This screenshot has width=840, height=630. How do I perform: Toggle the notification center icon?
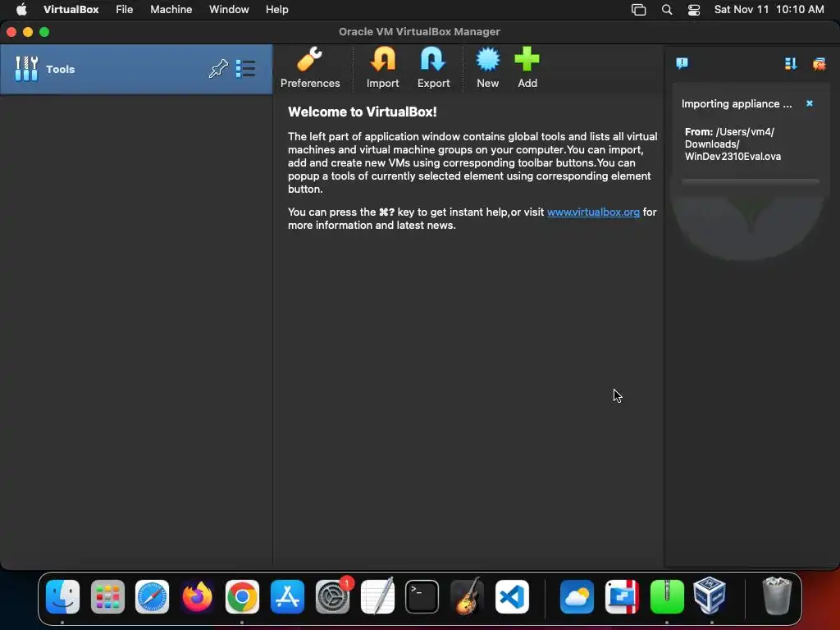point(682,64)
